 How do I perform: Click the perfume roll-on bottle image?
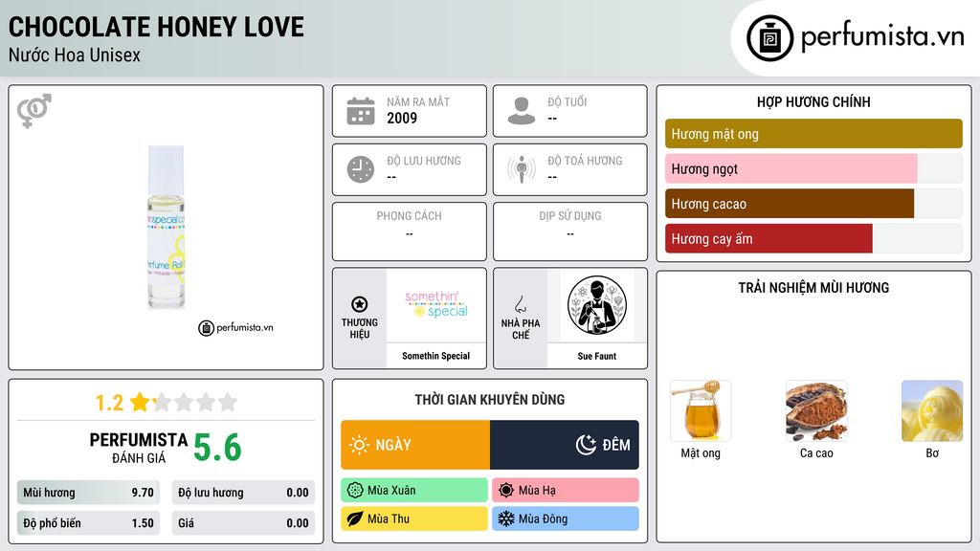click(x=166, y=228)
